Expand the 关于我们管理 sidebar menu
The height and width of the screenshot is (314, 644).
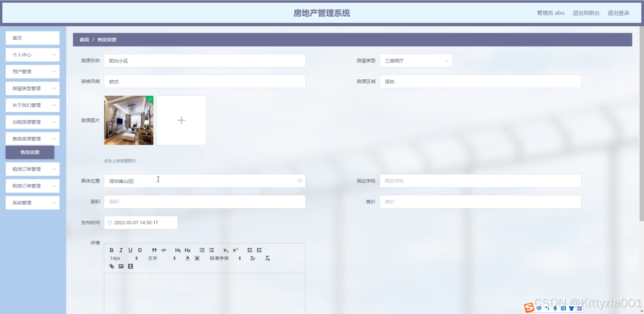coord(33,105)
